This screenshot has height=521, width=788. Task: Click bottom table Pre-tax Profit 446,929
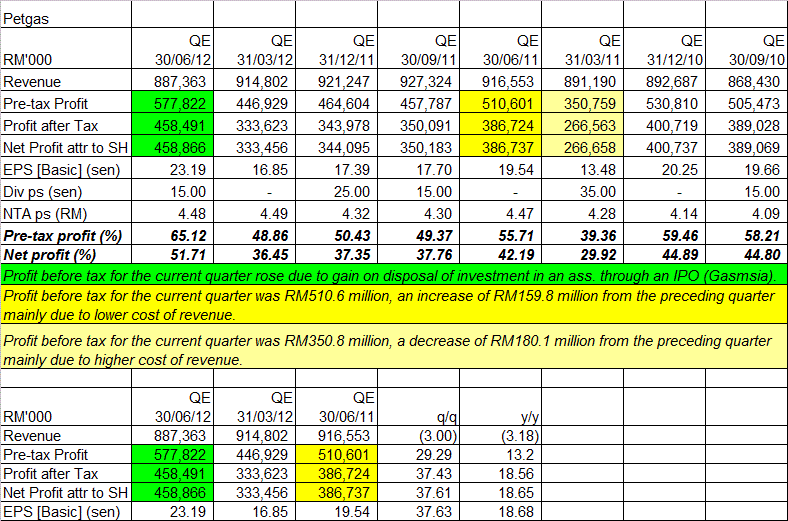click(254, 455)
